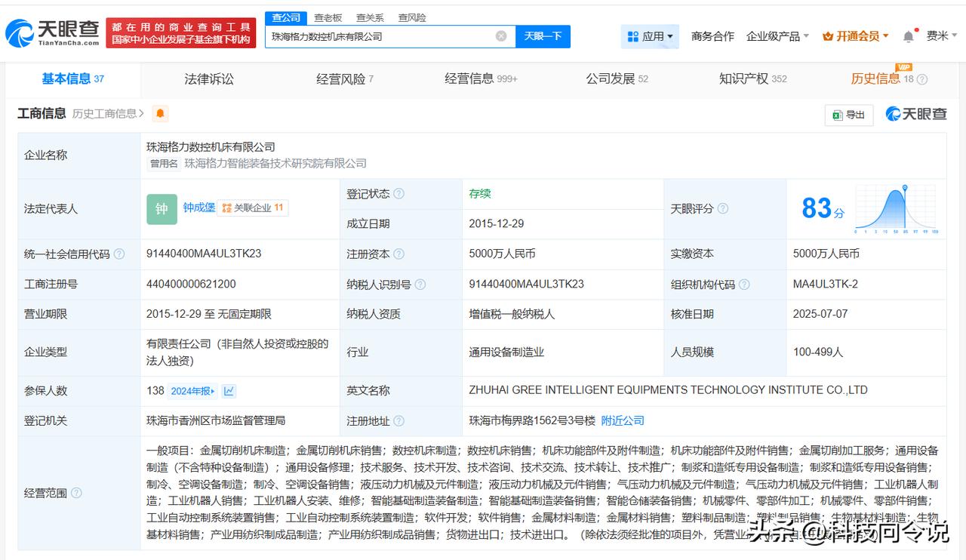
Task: Click 关联企业 11 badge
Action: pos(253,208)
